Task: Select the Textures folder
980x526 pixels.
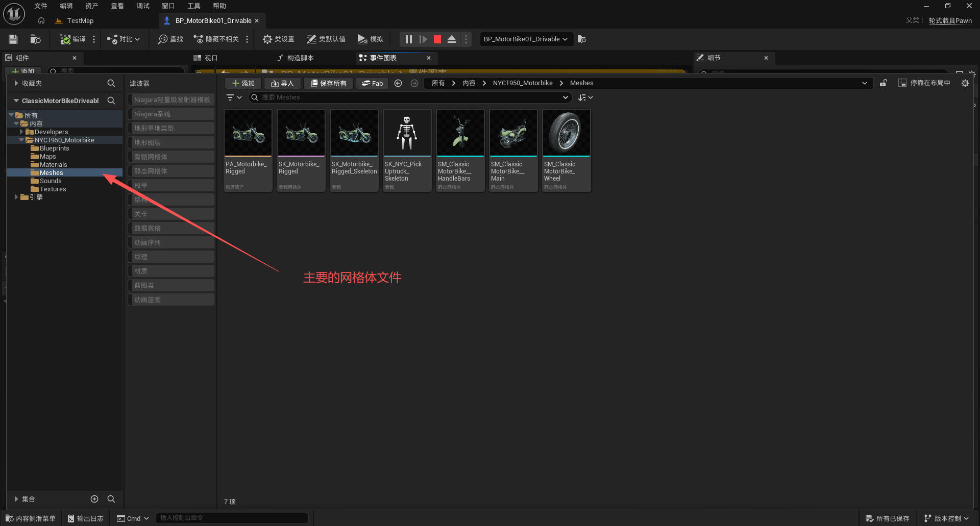Action: coord(53,189)
